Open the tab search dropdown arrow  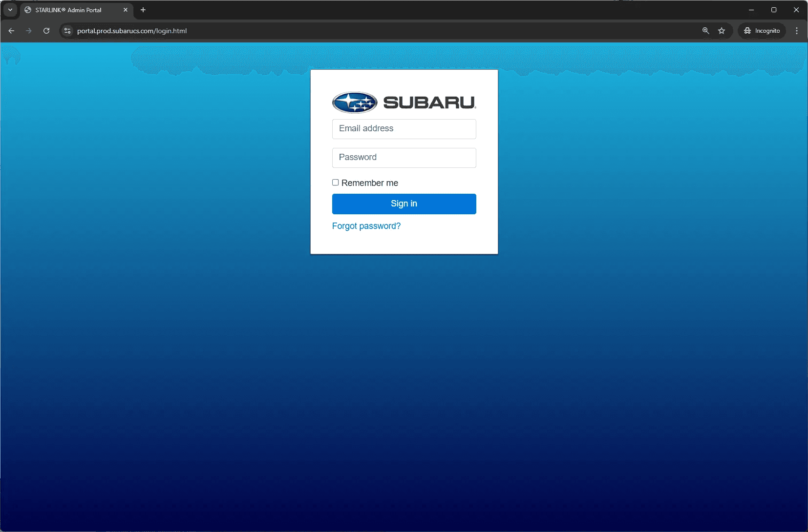10,10
